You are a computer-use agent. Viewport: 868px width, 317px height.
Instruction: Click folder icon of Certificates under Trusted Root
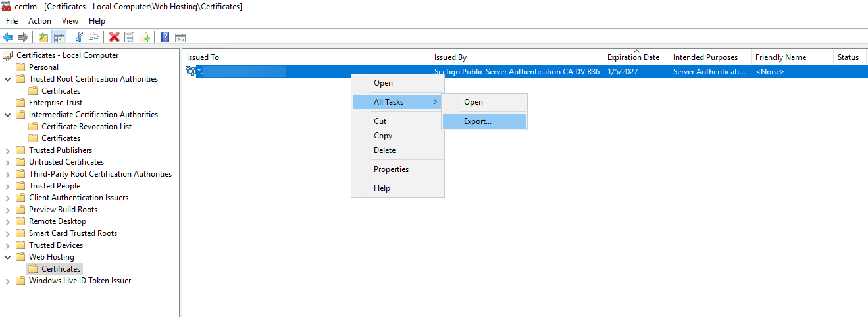click(33, 91)
